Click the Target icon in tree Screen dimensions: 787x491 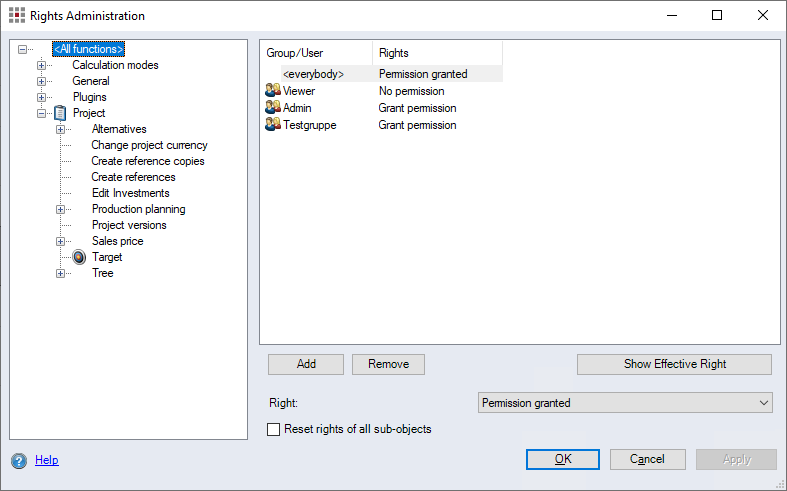click(x=80, y=257)
